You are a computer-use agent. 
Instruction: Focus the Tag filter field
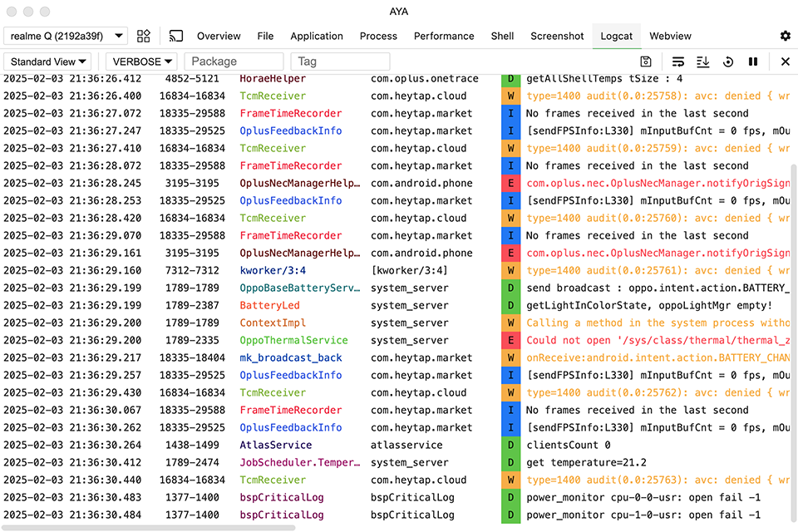tap(340, 62)
